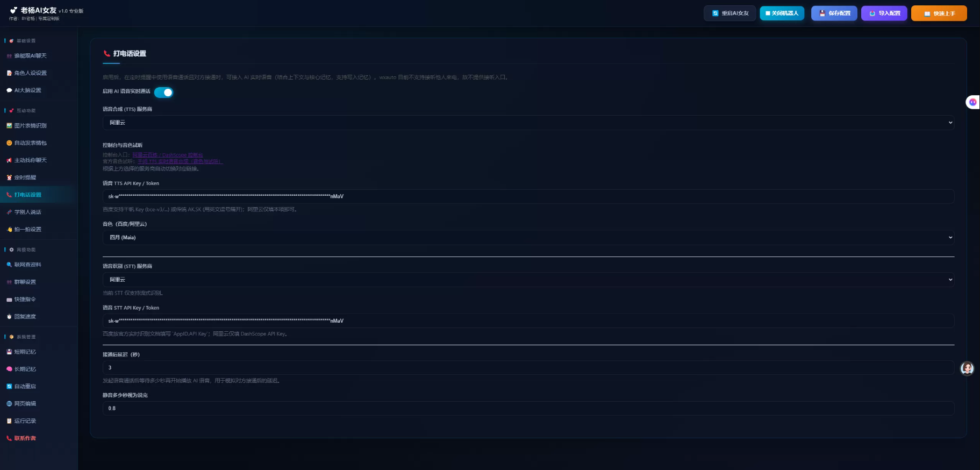Click the stopwatch icon beside 回复速度
The height and width of the screenshot is (470, 980).
point(9,317)
